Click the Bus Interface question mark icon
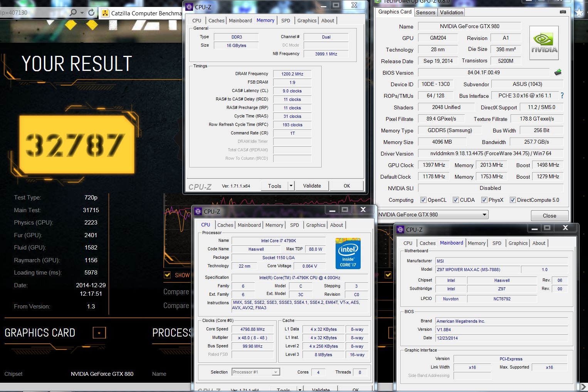Viewport: 588px width, 392px height. 562,95
